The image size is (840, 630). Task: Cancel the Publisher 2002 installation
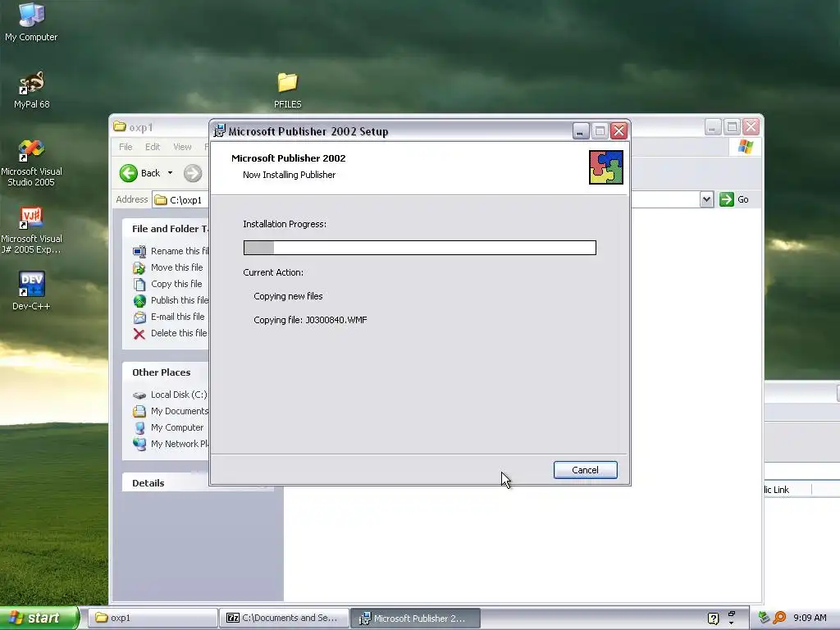(x=585, y=470)
